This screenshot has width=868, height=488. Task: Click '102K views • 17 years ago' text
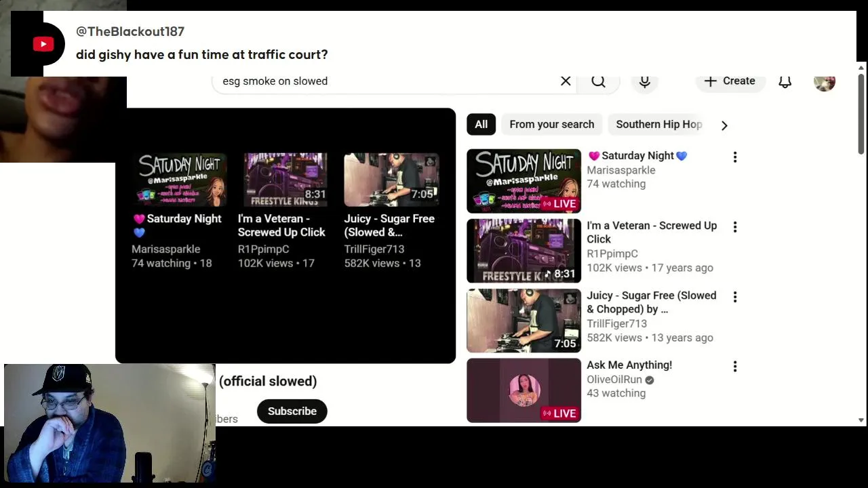point(650,268)
